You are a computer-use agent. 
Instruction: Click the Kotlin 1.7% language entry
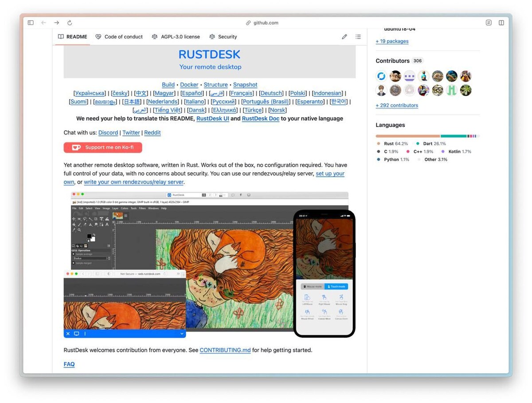(x=457, y=152)
